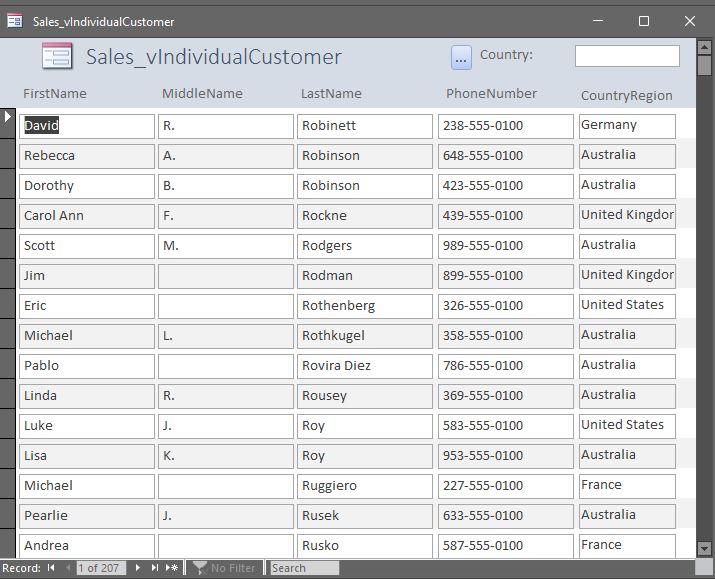Click the FirstName field containing Carol Ann
Image resolution: width=715 pixels, height=579 pixels.
[87, 216]
